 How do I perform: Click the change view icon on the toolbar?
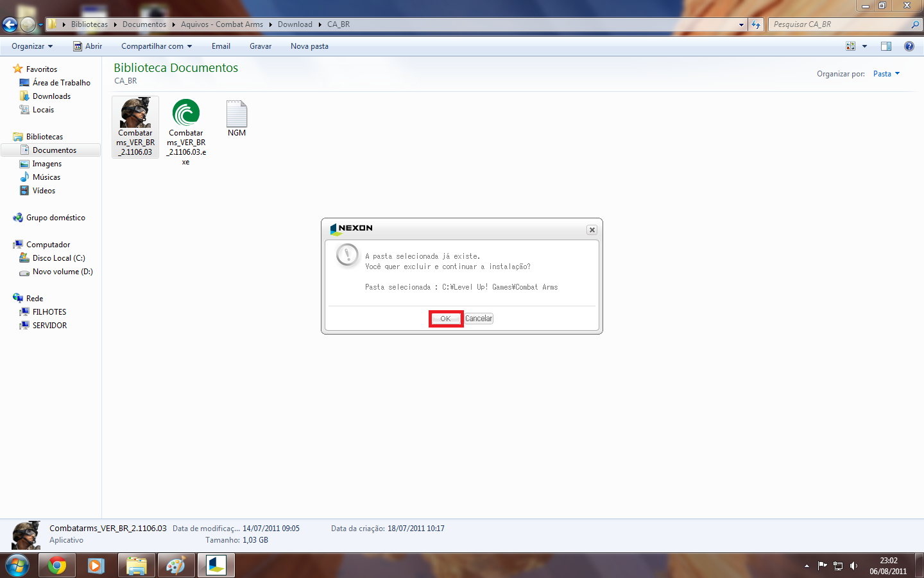851,46
